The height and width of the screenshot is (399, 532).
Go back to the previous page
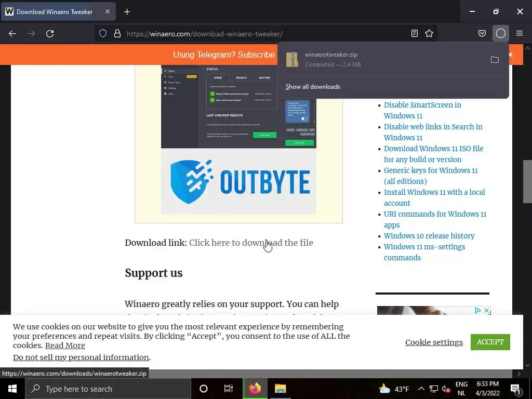coord(12,34)
